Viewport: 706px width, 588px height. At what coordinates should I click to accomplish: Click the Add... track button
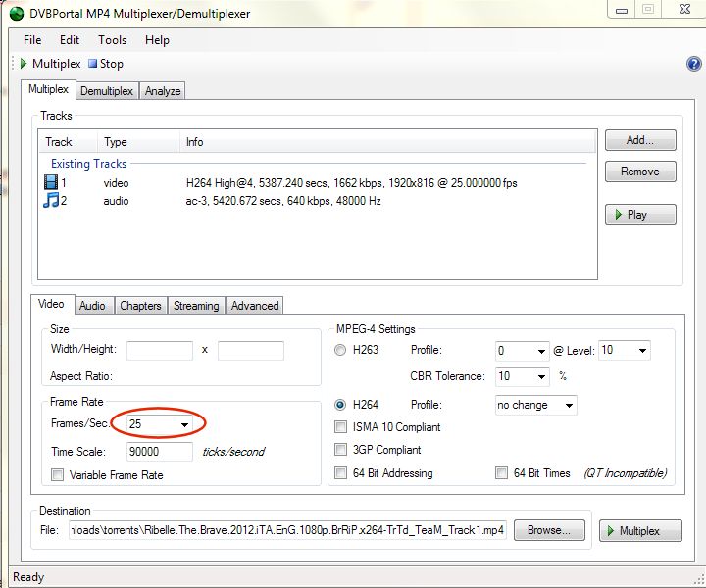(640, 140)
